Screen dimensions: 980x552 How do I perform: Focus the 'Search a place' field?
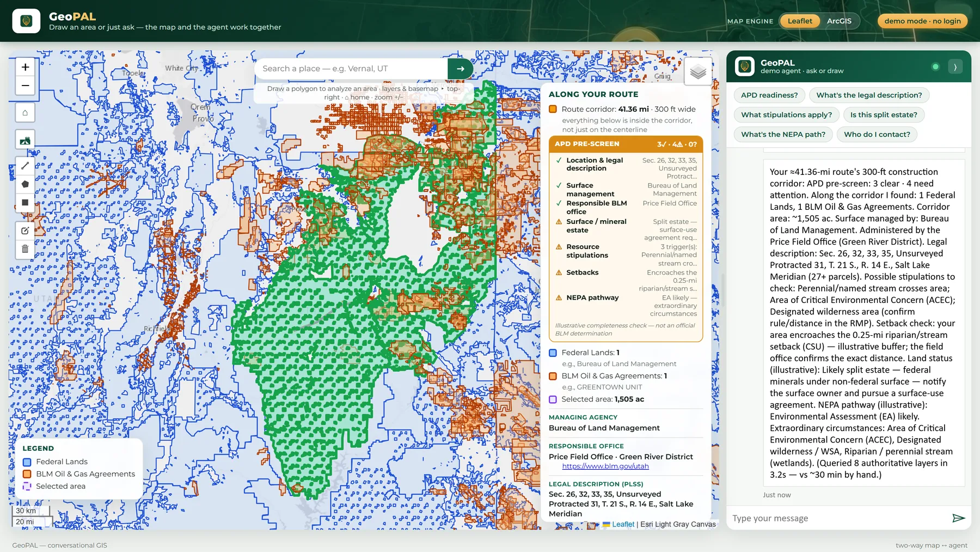351,69
